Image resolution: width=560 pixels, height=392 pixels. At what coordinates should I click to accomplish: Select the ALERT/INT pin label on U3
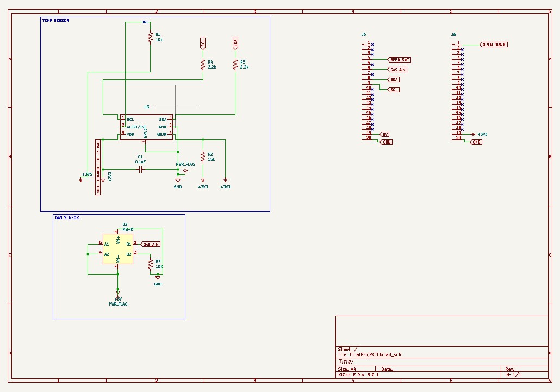click(x=136, y=127)
